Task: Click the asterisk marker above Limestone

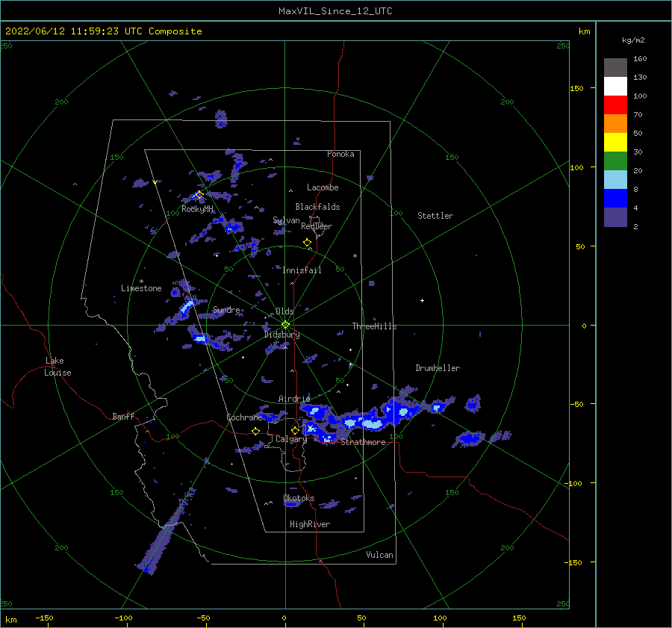Action: pyautogui.click(x=141, y=282)
